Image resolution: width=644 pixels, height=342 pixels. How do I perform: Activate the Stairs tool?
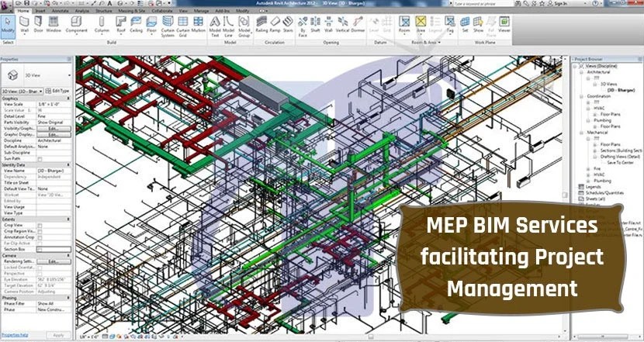(x=288, y=25)
